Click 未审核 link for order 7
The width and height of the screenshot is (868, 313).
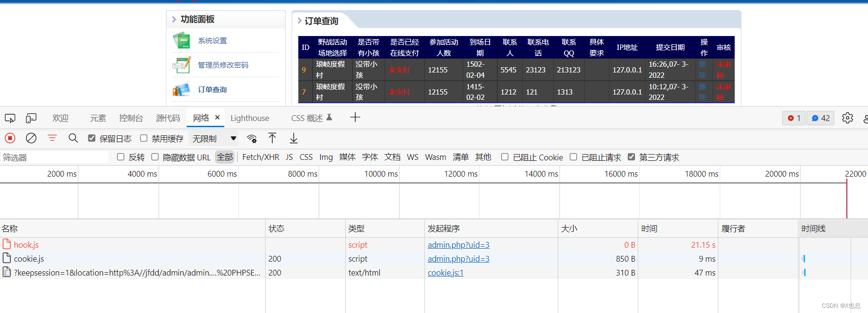click(724, 92)
